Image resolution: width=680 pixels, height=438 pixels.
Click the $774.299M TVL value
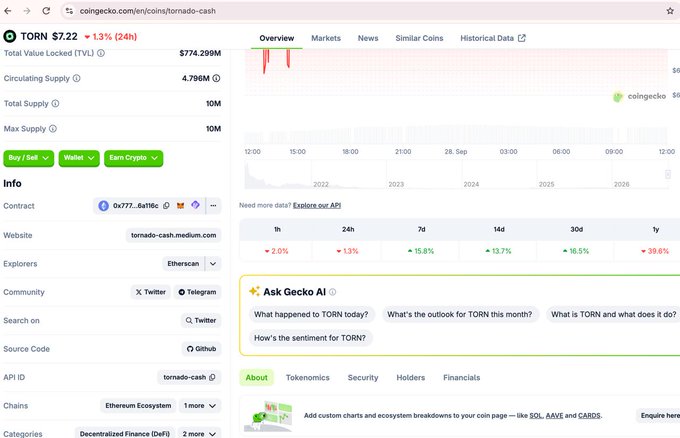(200, 53)
